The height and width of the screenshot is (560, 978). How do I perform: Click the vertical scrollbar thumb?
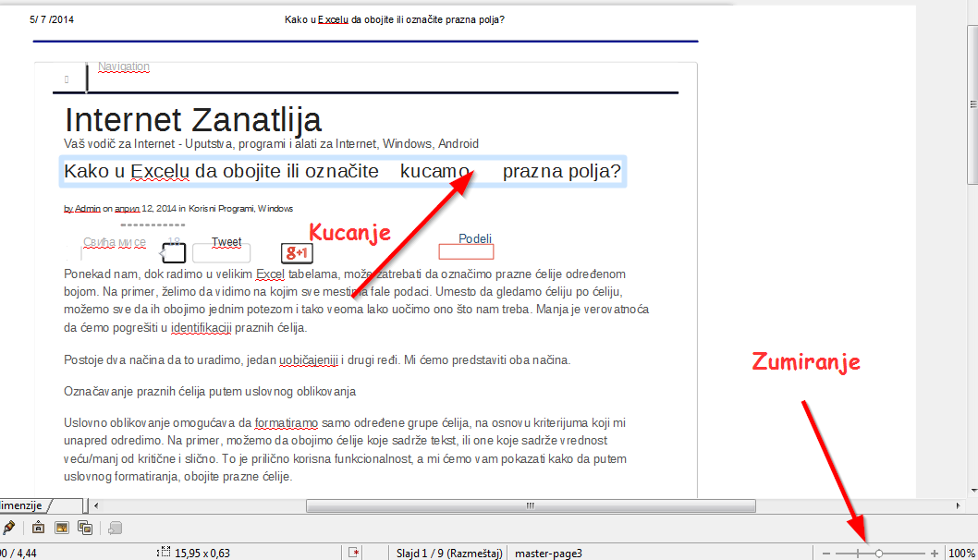point(973,104)
